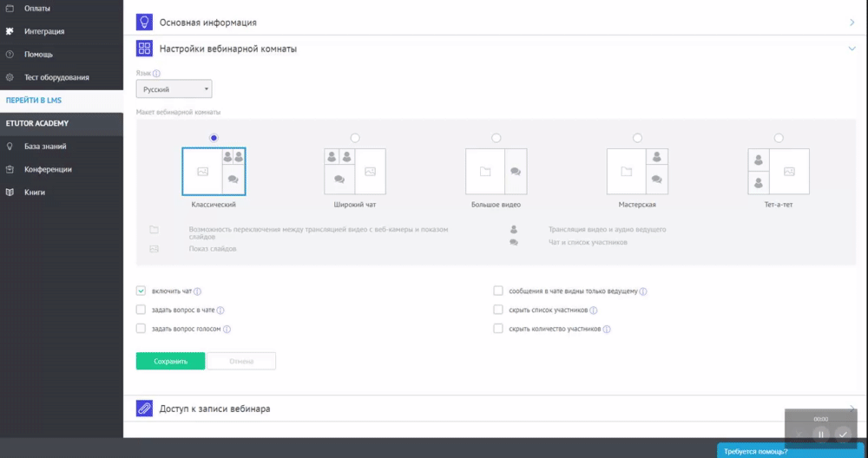
Task: Click the lightbulb icon beside Основная информация
Action: pyautogui.click(x=145, y=23)
